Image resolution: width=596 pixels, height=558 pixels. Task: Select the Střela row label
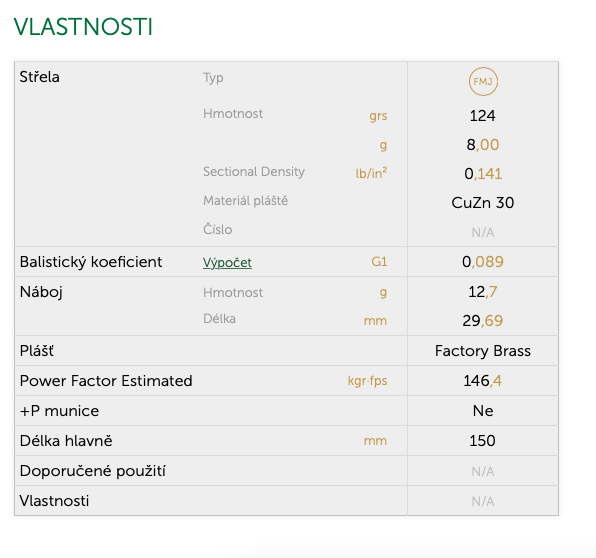point(40,77)
